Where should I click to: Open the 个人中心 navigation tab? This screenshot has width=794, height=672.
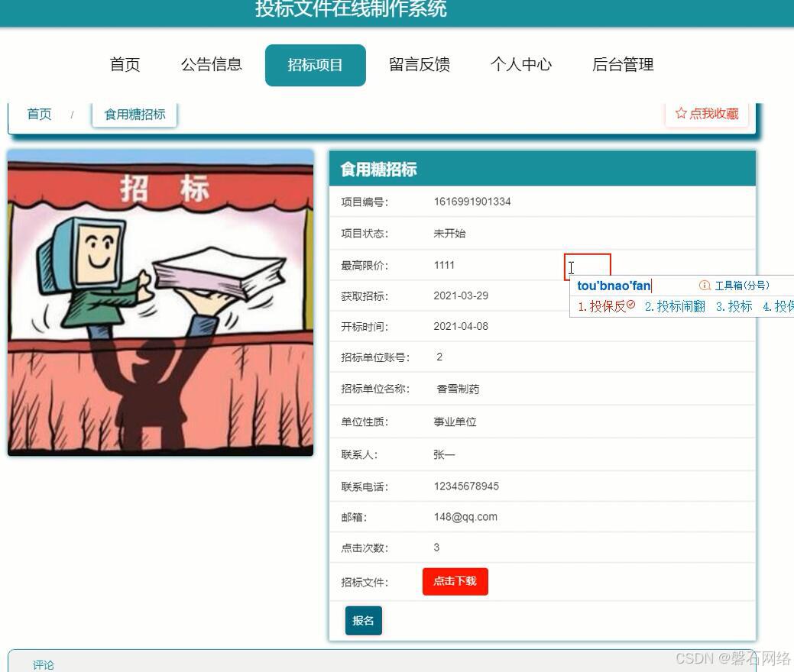(521, 65)
